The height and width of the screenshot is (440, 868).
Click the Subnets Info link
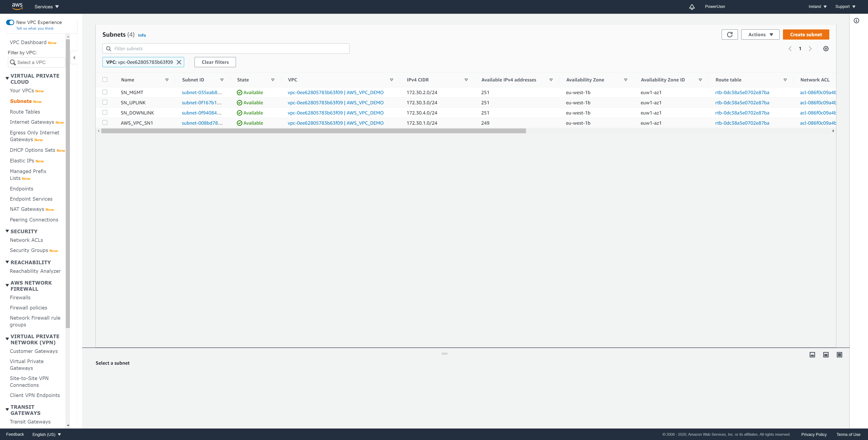tap(142, 35)
